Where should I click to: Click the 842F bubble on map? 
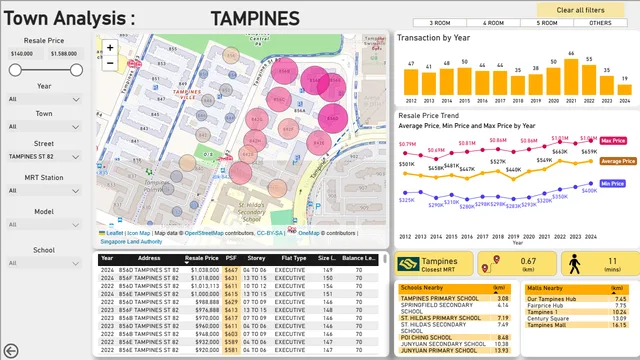pyautogui.click(x=288, y=129)
